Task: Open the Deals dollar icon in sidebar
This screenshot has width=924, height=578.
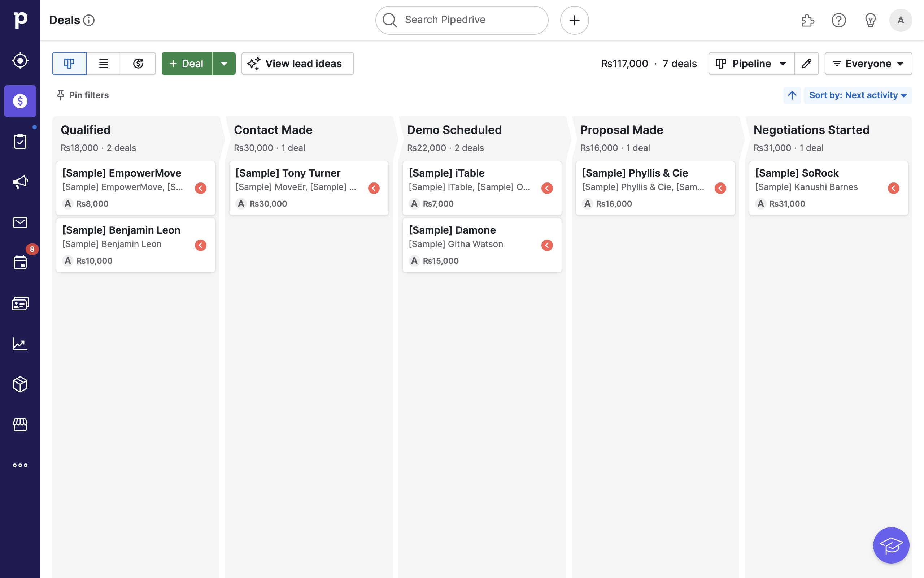Action: (x=20, y=101)
